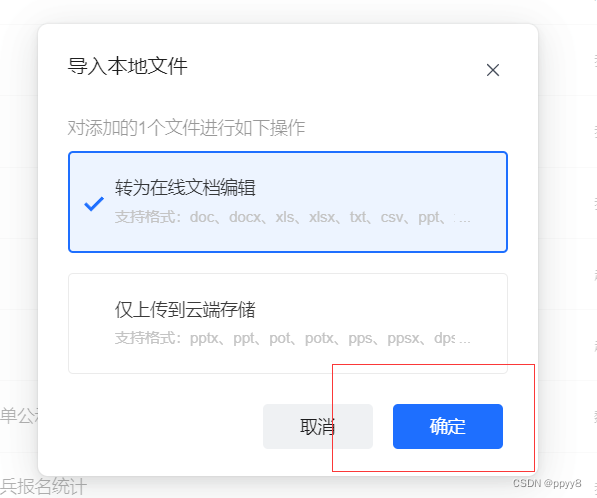Screen dimensions: 597x498
Task: Open the 兵报名统计 item behind the dialog
Action: (x=44, y=486)
